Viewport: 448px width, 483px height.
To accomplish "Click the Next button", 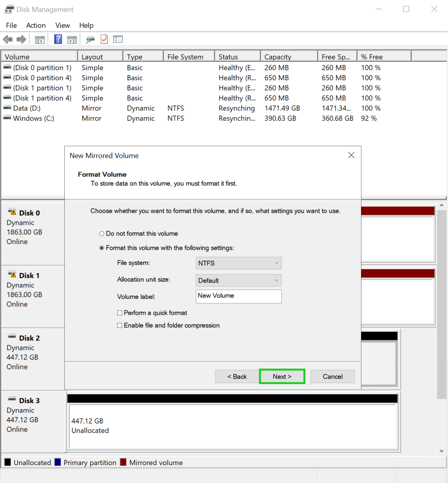I will [x=282, y=376].
